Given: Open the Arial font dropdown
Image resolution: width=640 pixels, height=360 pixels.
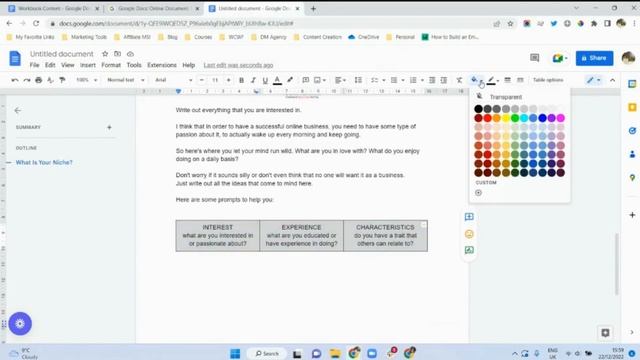Looking at the screenshot, I should coord(173,80).
